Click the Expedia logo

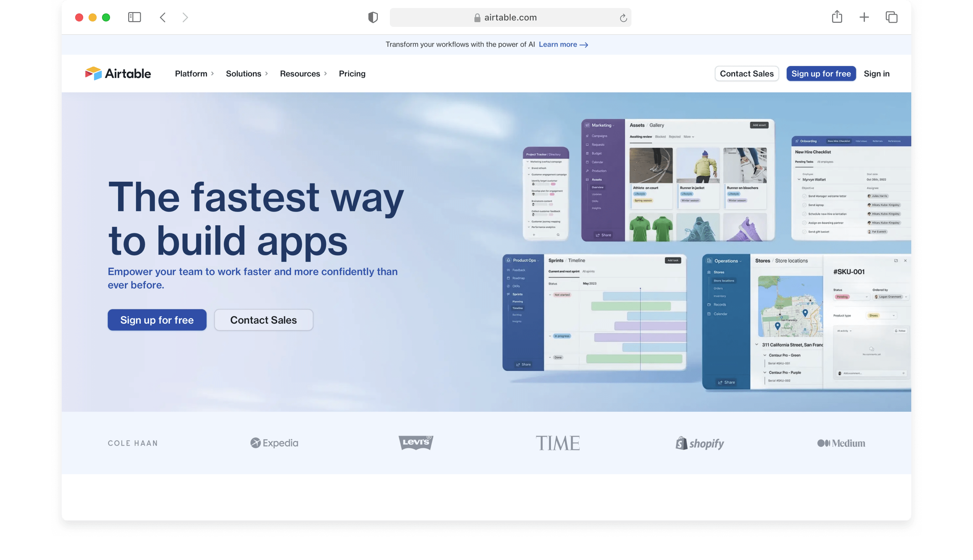(x=274, y=443)
